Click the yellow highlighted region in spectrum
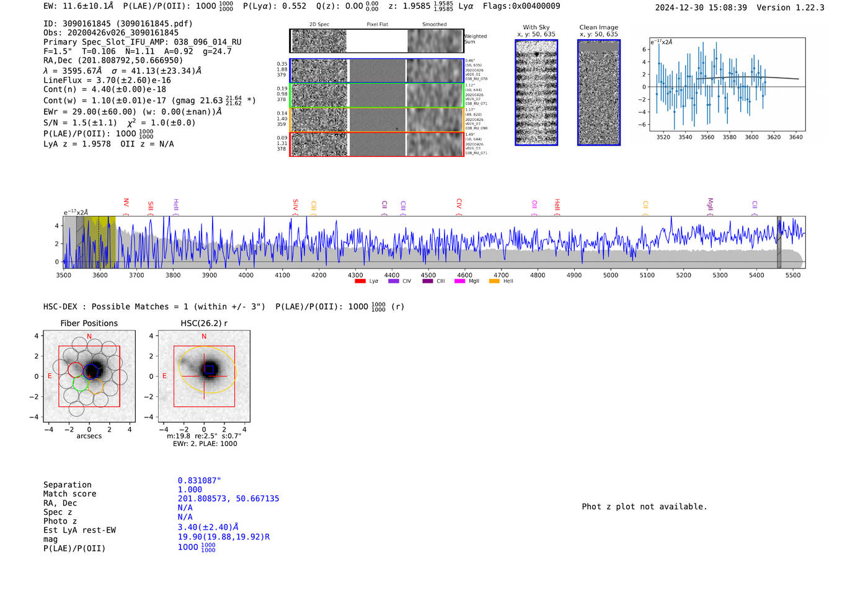The width and height of the screenshot is (868, 591). point(100,242)
